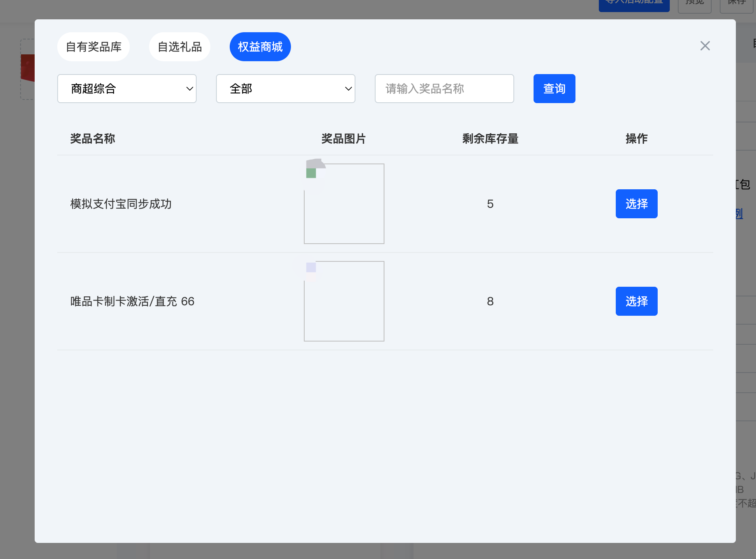Choose 选择 for 唯品卡制卡激活/直充 66

point(636,301)
